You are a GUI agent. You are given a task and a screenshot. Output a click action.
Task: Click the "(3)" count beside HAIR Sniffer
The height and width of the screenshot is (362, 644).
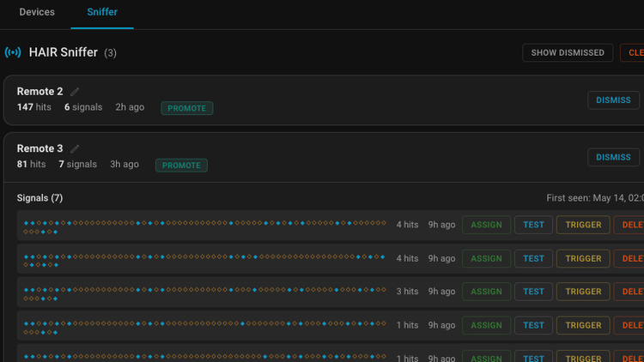click(x=110, y=53)
